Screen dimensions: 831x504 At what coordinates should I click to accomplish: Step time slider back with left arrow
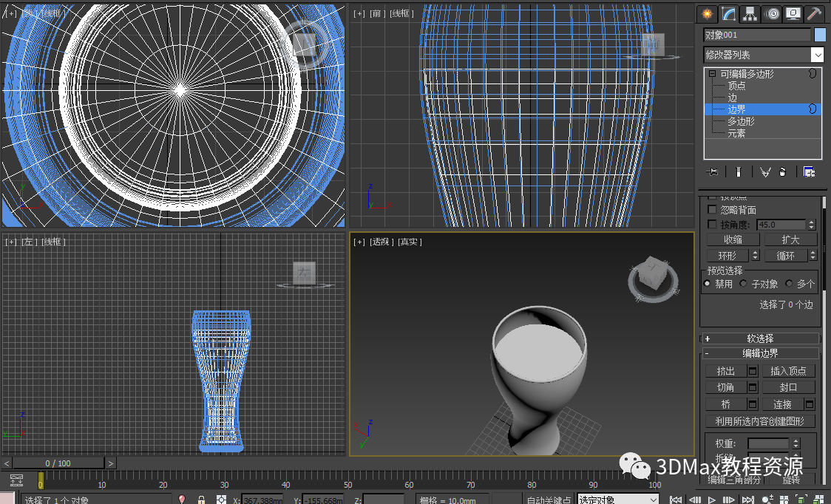[x=7, y=463]
